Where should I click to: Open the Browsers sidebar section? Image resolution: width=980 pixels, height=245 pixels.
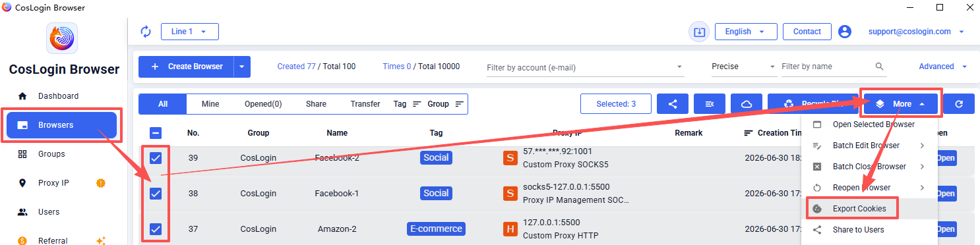coord(61,125)
